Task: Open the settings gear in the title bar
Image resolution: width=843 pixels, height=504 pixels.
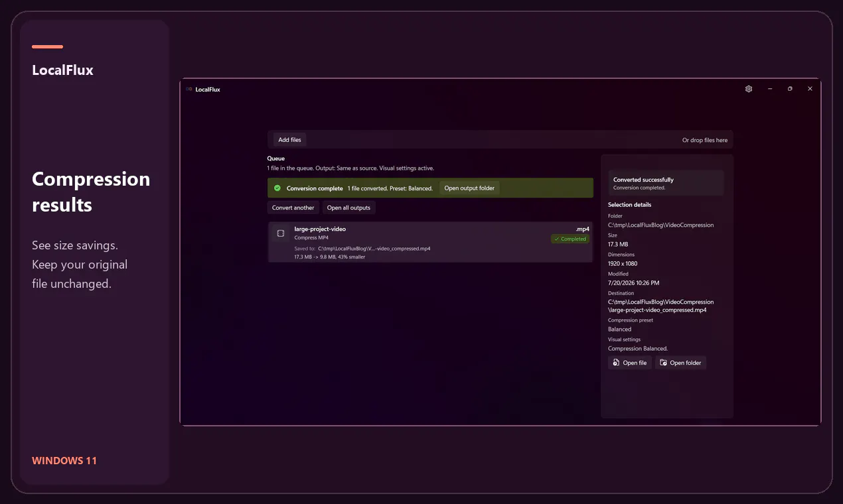Action: 749,89
